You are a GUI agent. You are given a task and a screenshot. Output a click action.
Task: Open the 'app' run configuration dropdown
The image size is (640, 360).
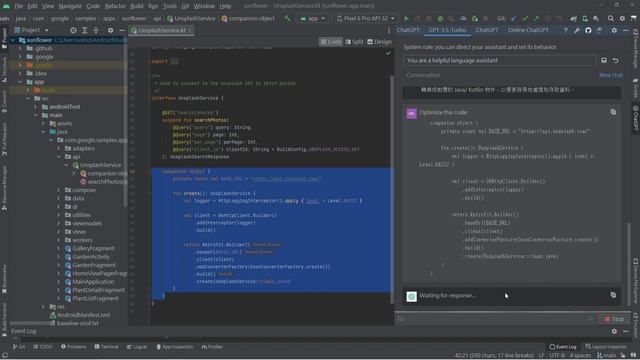(313, 18)
